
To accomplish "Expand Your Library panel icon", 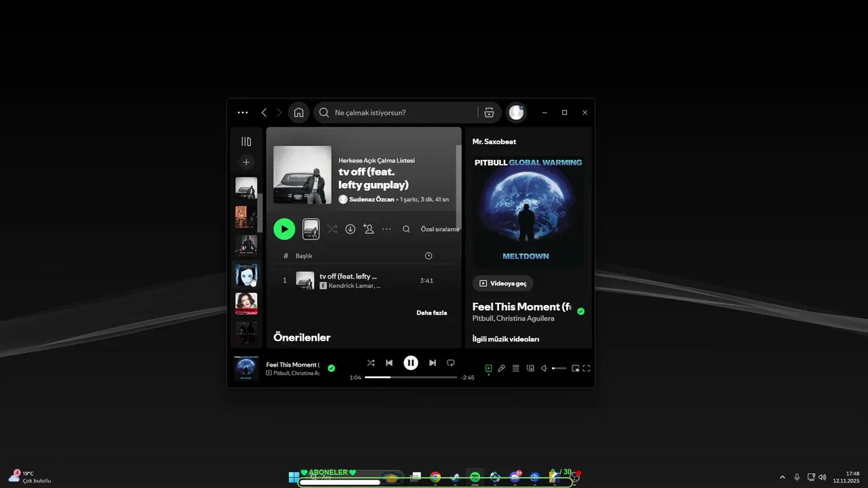I will pos(246,142).
